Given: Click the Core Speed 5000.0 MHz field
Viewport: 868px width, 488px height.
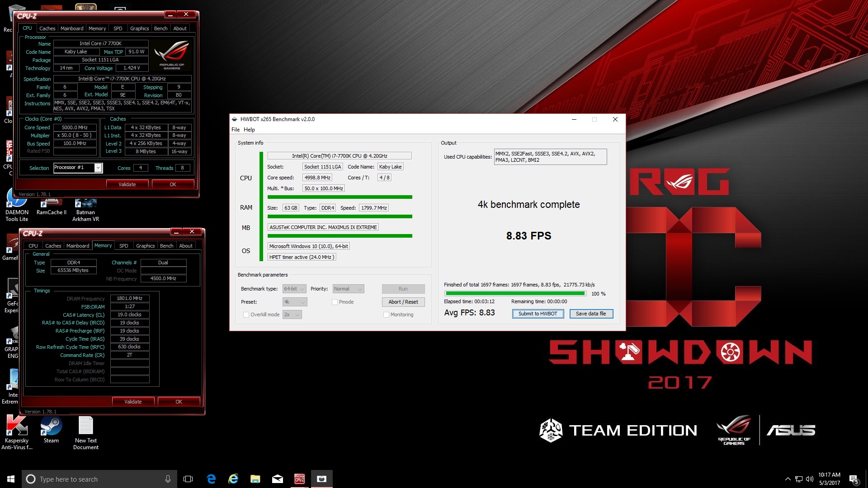Looking at the screenshot, I should coord(75,127).
